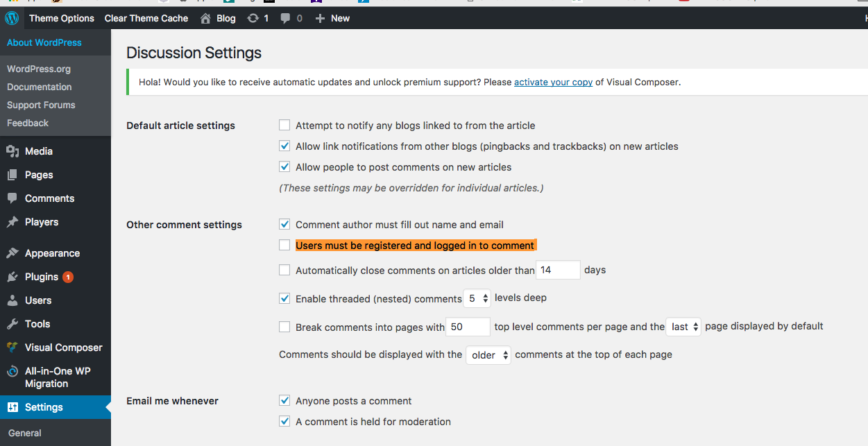Click the comments bubble icon in admin bar
The height and width of the screenshot is (446, 868).
point(286,19)
